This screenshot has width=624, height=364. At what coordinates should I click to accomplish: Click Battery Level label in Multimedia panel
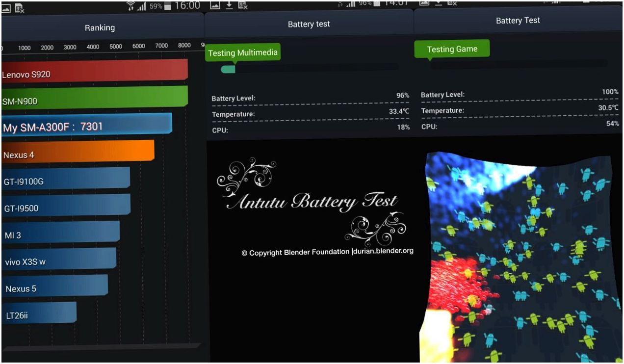click(x=234, y=99)
